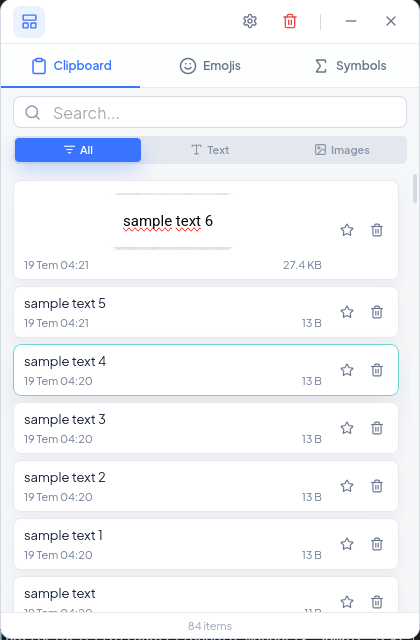The image size is (420, 640).
Task: Star the sample text 4 entry
Action: point(347,370)
